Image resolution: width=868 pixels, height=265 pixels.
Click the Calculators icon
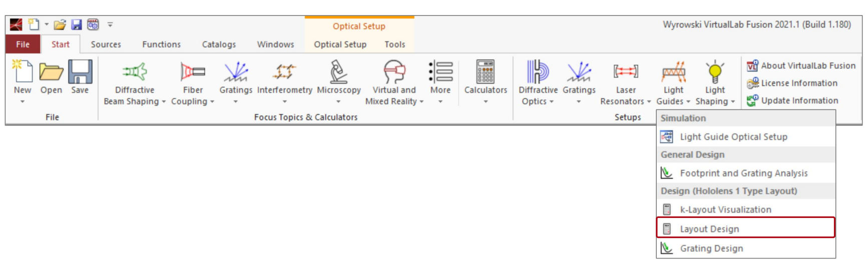click(486, 71)
